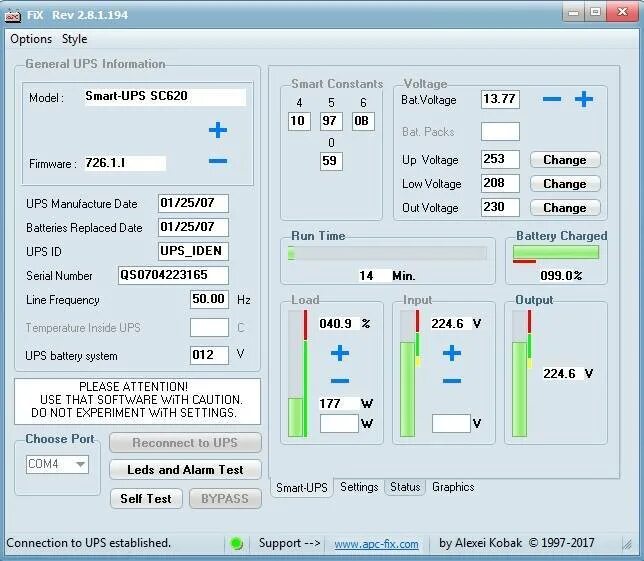
Task: Click the BYPASS button
Action: coord(225,499)
